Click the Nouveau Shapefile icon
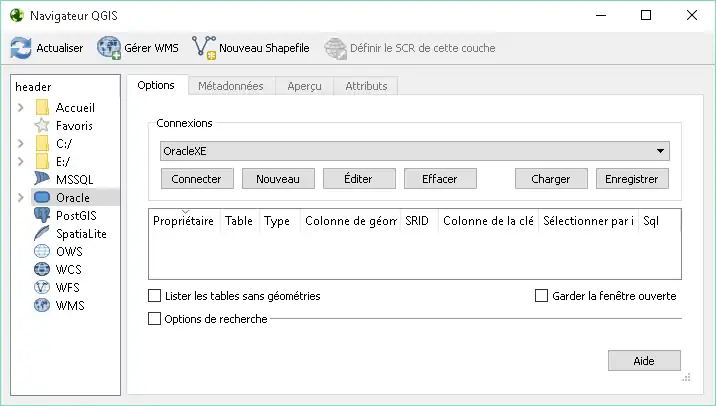 pos(204,47)
